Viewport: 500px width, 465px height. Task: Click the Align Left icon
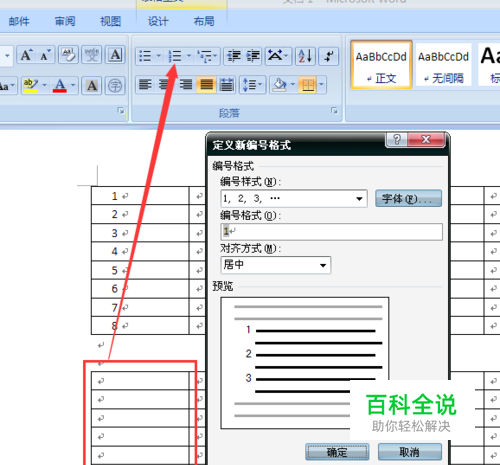point(145,85)
